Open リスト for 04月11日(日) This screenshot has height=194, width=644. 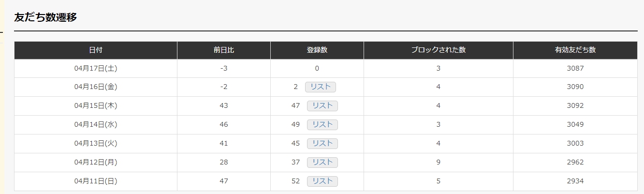322,181
